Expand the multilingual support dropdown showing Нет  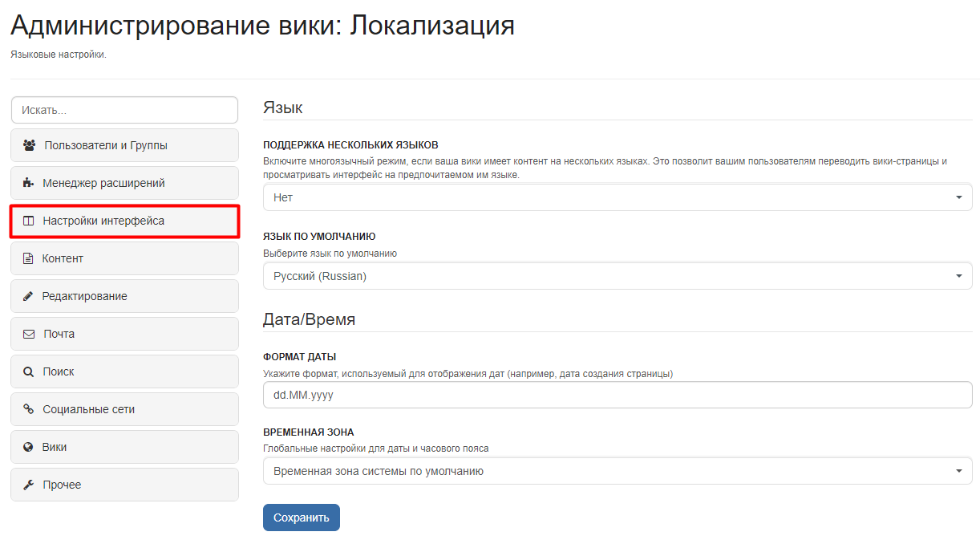(x=618, y=197)
